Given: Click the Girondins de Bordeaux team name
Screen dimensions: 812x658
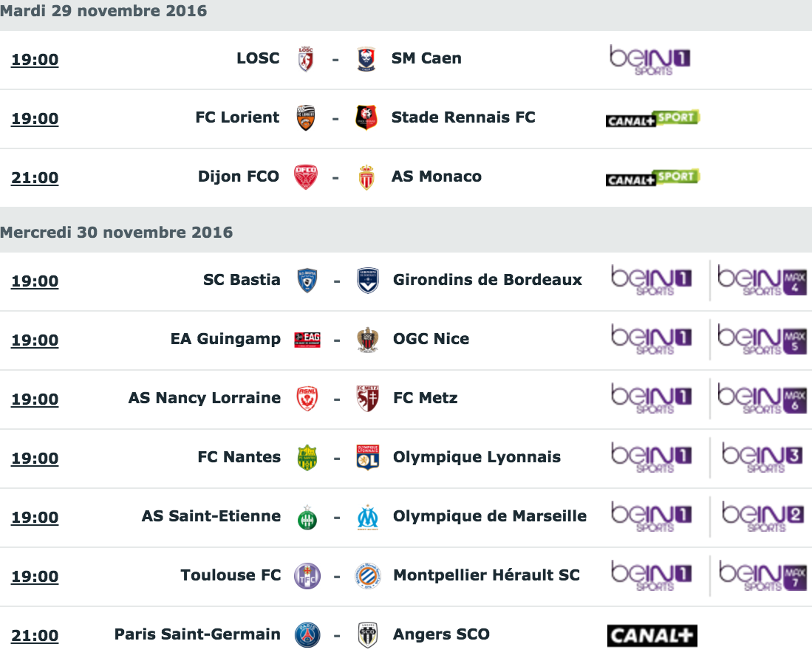Looking at the screenshot, I should [488, 280].
